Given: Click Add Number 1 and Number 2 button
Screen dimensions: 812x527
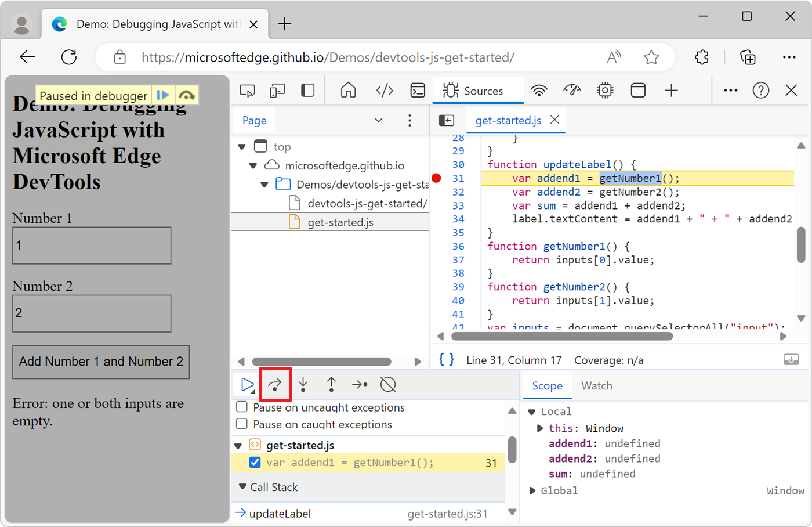Looking at the screenshot, I should click(x=101, y=362).
